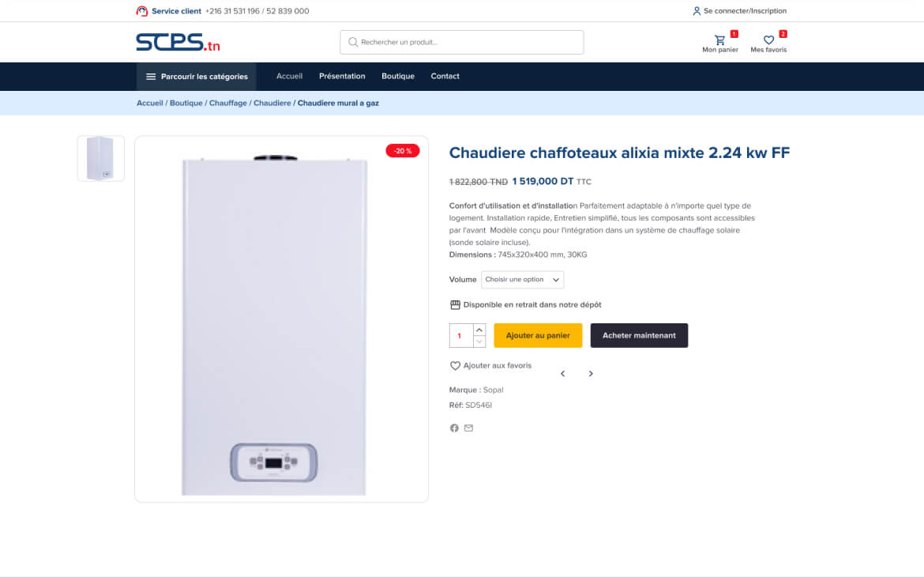The width and height of the screenshot is (924, 577).
Task: Click the product search field
Action: (x=462, y=43)
